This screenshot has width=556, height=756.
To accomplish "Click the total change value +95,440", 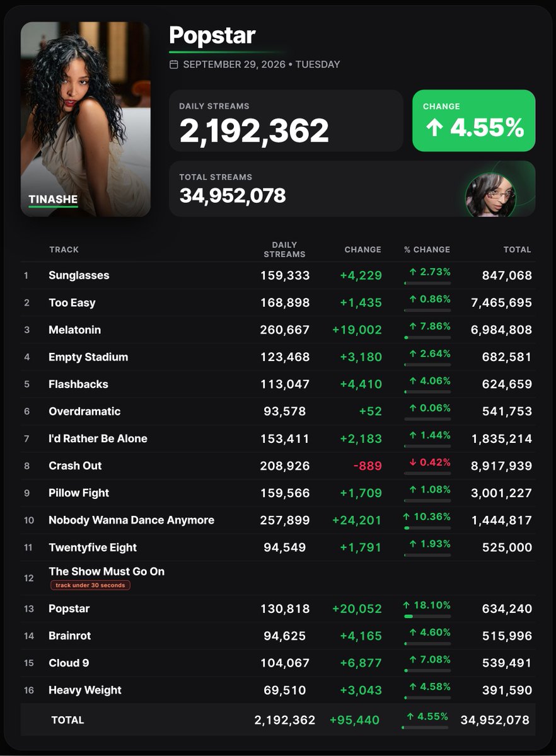I will [x=355, y=720].
